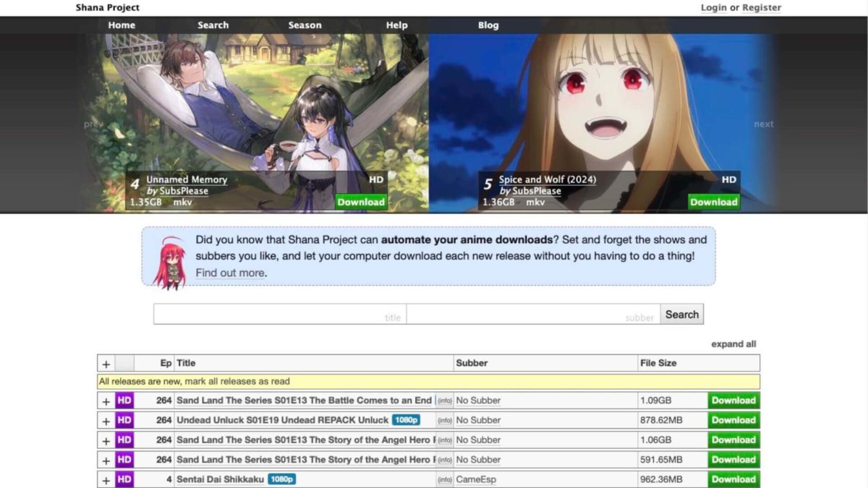Open info for Undead Unluck release
The height and width of the screenshot is (488, 868).
445,420
